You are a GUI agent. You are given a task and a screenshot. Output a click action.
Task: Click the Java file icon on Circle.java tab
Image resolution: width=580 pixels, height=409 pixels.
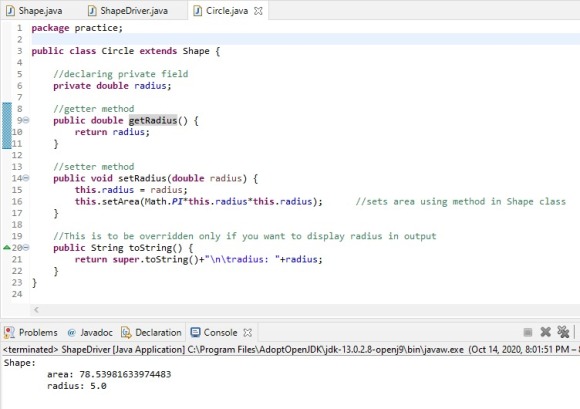(x=198, y=11)
